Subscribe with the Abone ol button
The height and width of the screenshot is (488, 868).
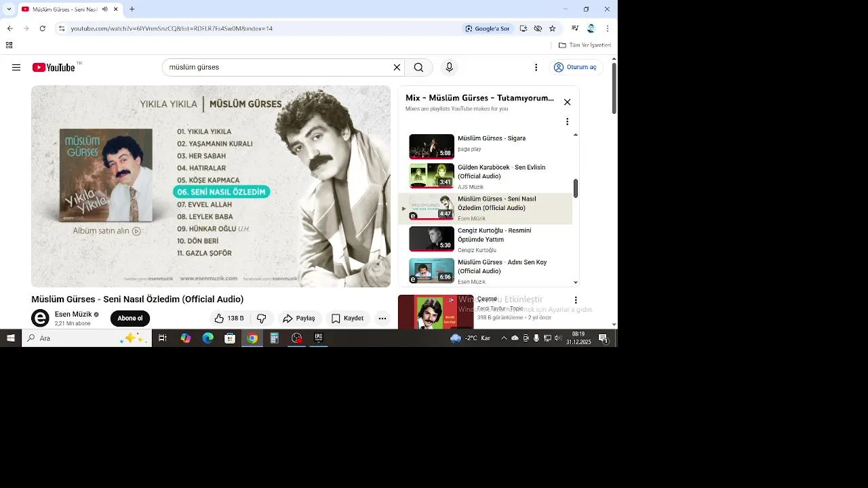click(130, 319)
